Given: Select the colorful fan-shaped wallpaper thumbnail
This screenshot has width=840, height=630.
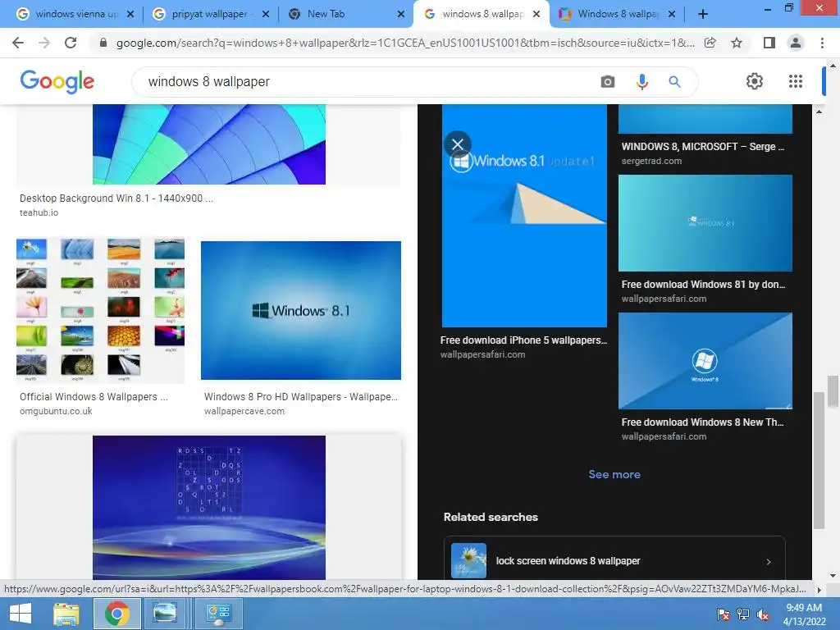Looking at the screenshot, I should click(x=209, y=144).
